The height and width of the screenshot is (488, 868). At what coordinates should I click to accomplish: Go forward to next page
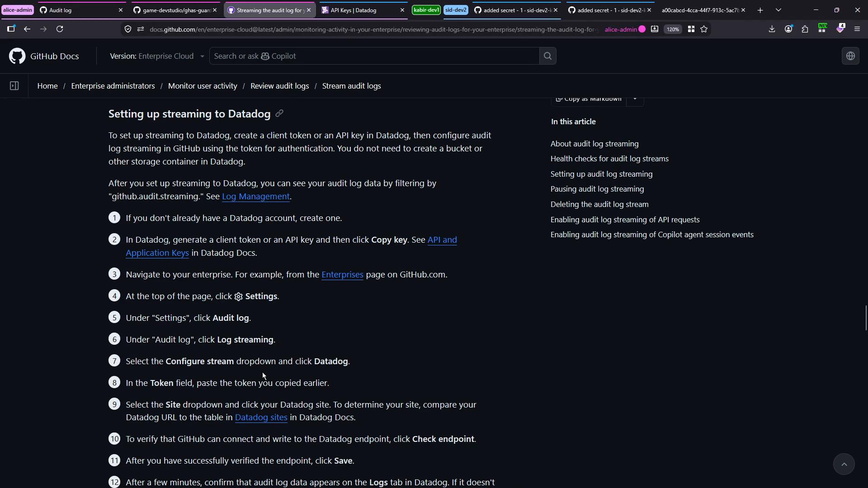[43, 29]
